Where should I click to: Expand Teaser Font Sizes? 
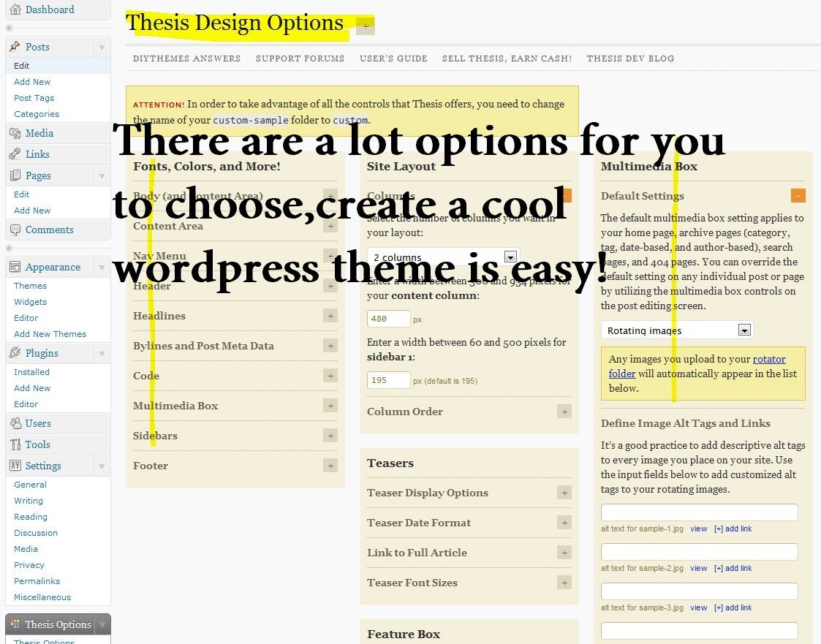click(x=564, y=583)
